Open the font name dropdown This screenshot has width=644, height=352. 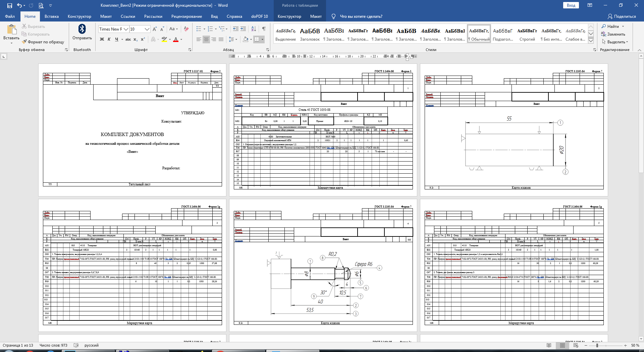pos(126,29)
